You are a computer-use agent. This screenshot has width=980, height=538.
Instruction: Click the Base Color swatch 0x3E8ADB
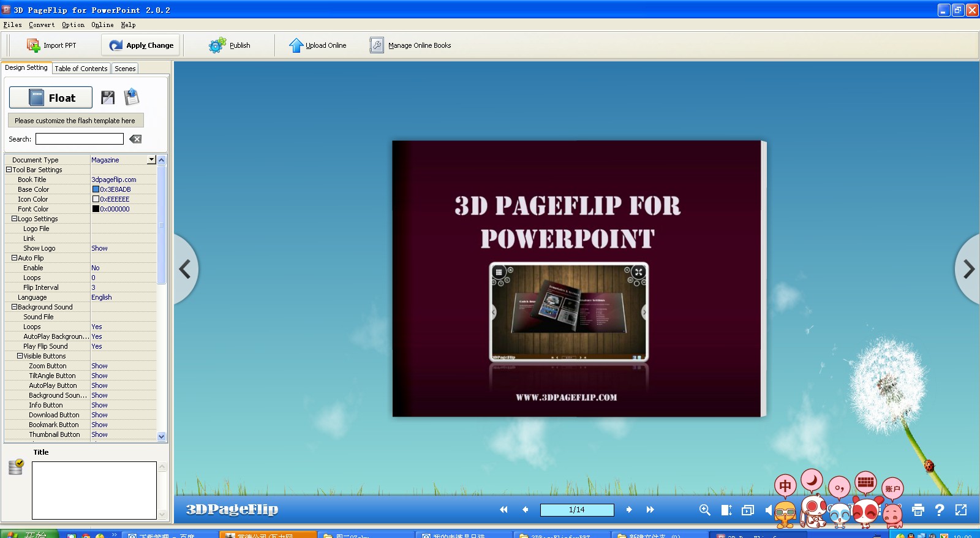(96, 189)
